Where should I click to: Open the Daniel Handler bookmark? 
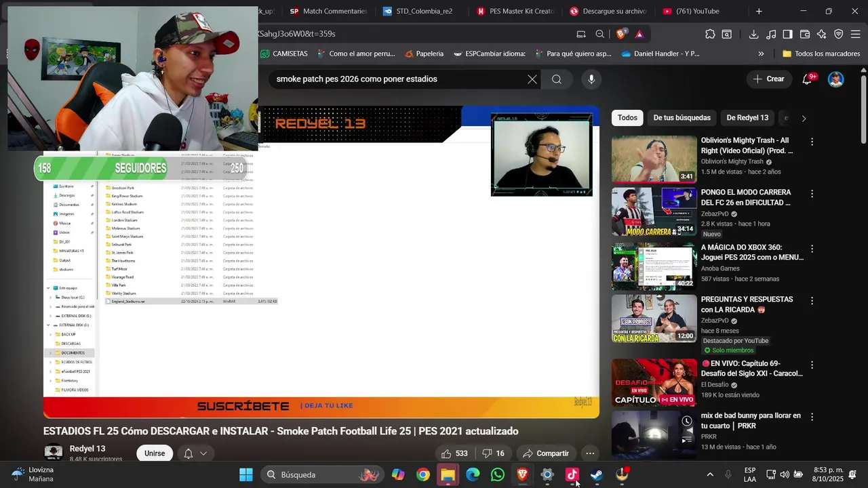click(660, 54)
